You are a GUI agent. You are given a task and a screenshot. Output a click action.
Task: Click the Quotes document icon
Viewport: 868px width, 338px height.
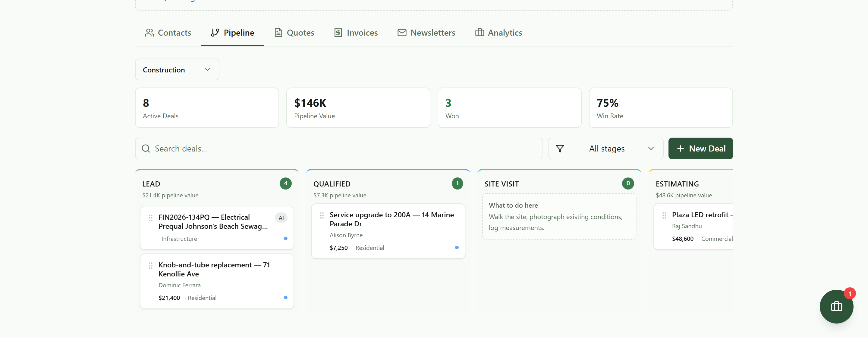pos(278,33)
